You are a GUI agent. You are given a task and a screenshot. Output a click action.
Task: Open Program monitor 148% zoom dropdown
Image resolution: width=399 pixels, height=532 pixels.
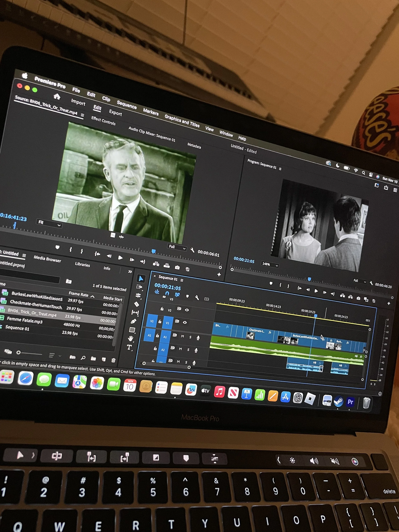click(x=270, y=264)
